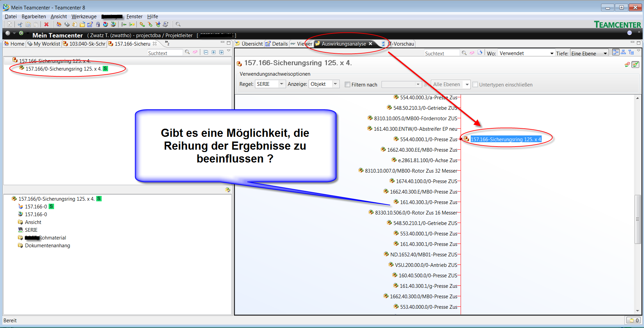Open the 'Regel' SERIE dropdown
This screenshot has height=328, width=644.
[x=282, y=84]
